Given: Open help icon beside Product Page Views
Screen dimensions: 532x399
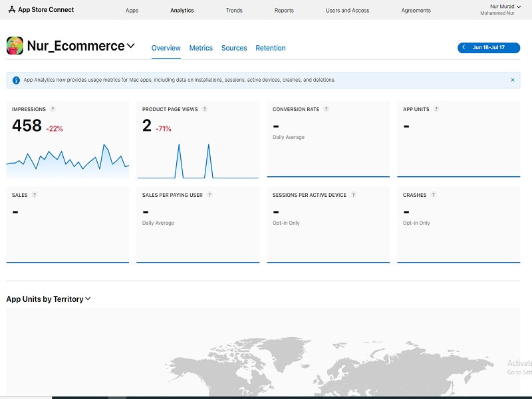Looking at the screenshot, I should [x=205, y=109].
